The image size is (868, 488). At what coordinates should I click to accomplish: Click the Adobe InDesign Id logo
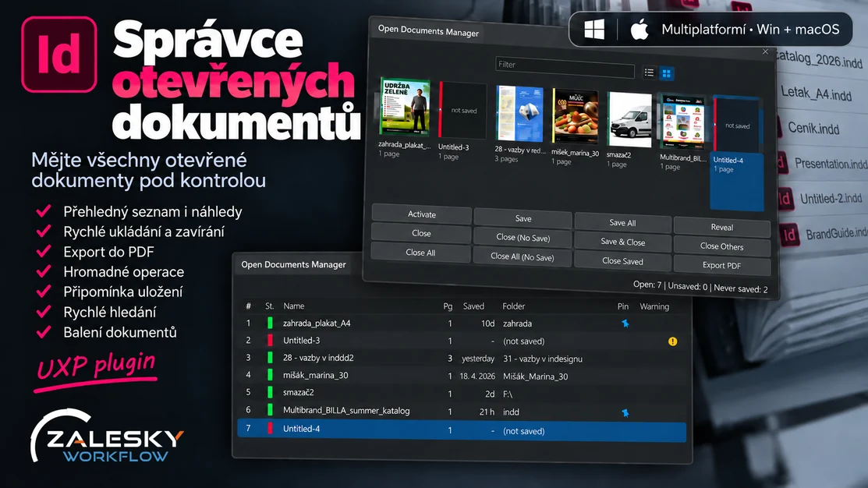(59, 55)
